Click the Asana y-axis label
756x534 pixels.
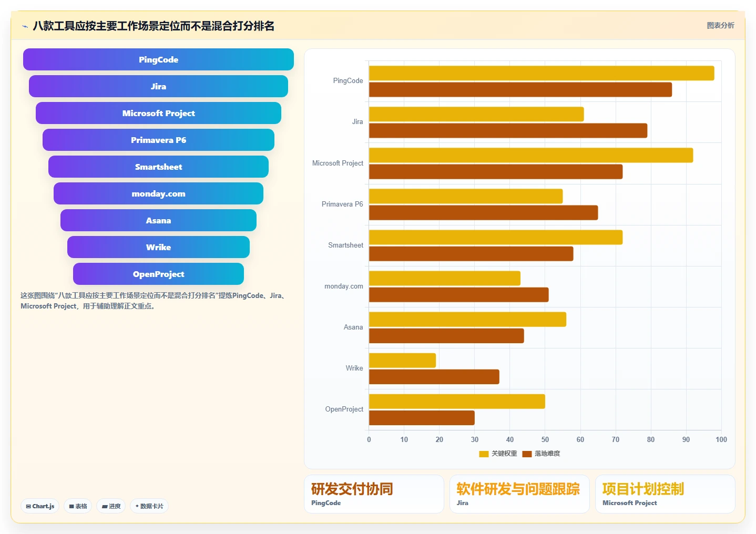[353, 327]
